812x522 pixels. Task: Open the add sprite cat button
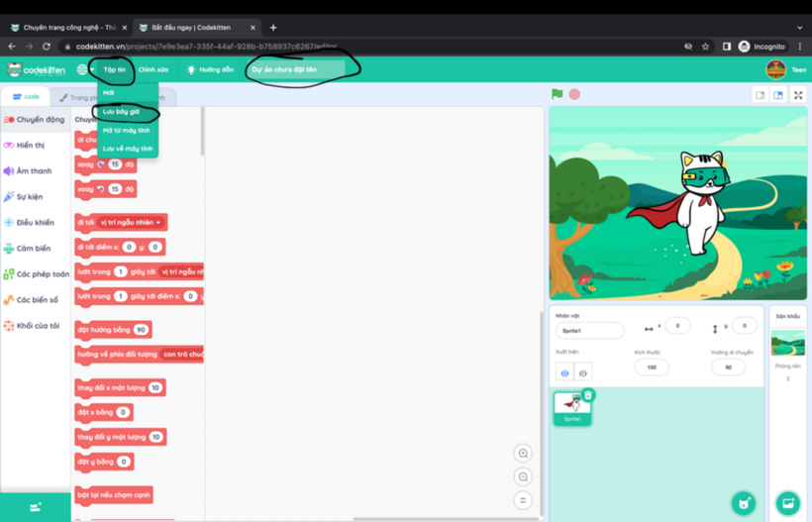(x=744, y=503)
